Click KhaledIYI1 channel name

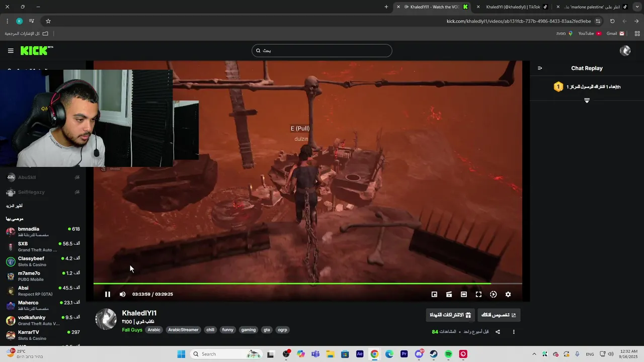point(139,313)
